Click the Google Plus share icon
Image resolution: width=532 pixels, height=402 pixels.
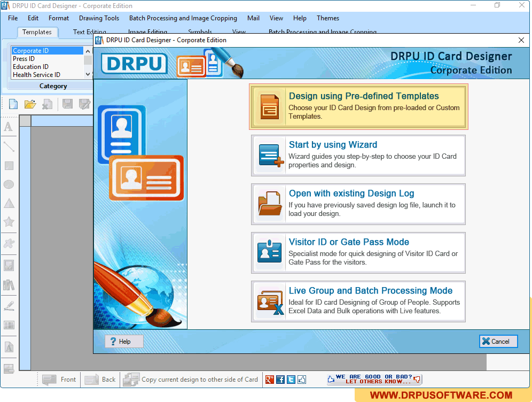coord(270,380)
